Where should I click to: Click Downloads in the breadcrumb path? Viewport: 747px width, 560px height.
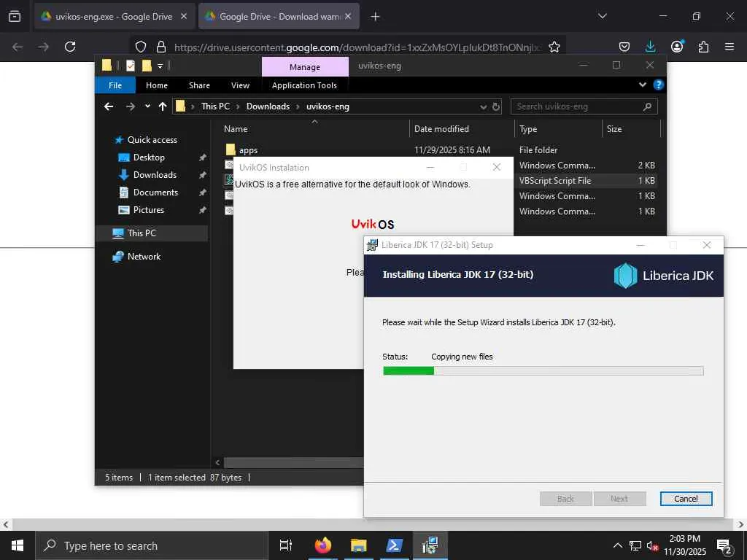coord(268,106)
